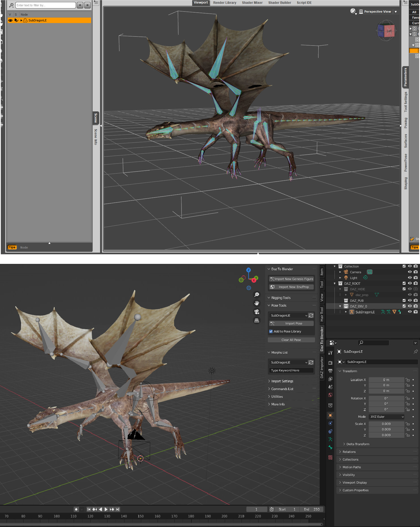
Task: Click Tips button in DAZ Scene pane
Action: tap(12, 247)
